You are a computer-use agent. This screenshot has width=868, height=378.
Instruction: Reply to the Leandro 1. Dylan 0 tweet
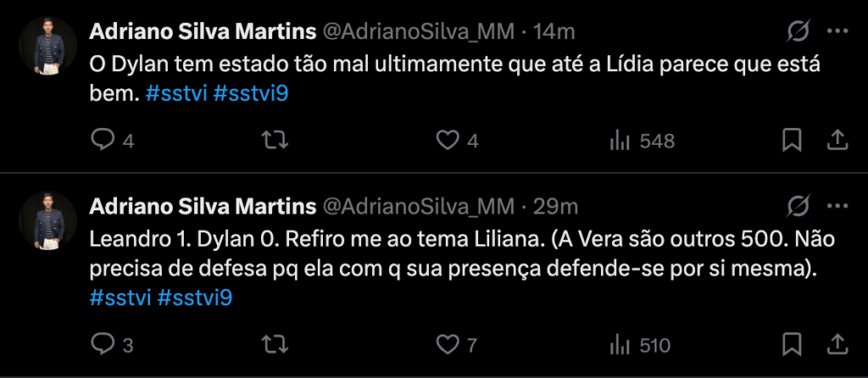point(103,345)
